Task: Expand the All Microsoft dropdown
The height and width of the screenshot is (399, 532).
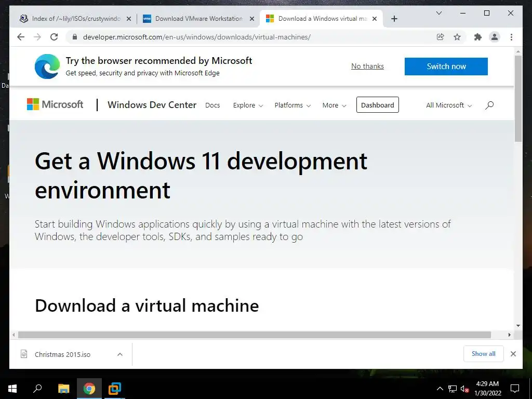Action: tap(449, 105)
